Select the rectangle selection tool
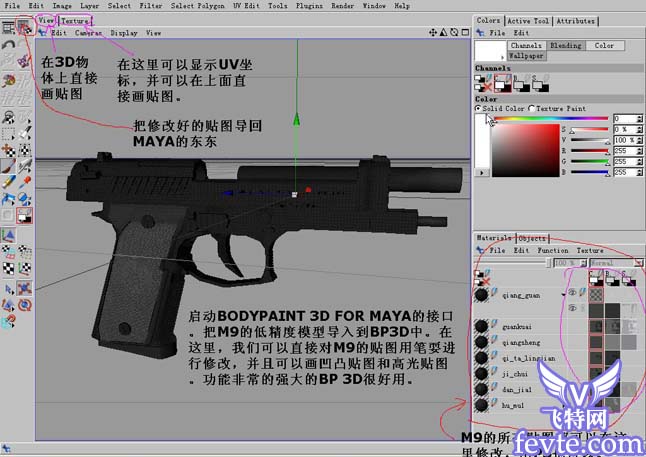This screenshot has height=457, width=646. (x=8, y=134)
